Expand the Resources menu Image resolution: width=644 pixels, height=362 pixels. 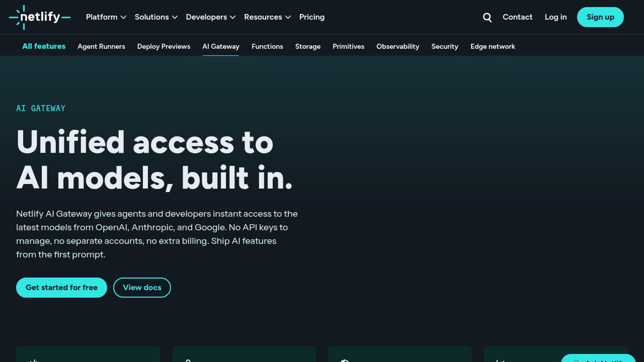(267, 17)
